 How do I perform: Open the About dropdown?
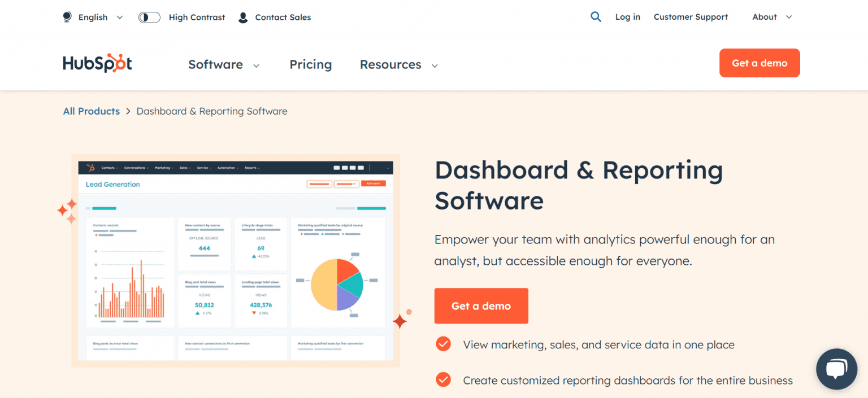771,17
